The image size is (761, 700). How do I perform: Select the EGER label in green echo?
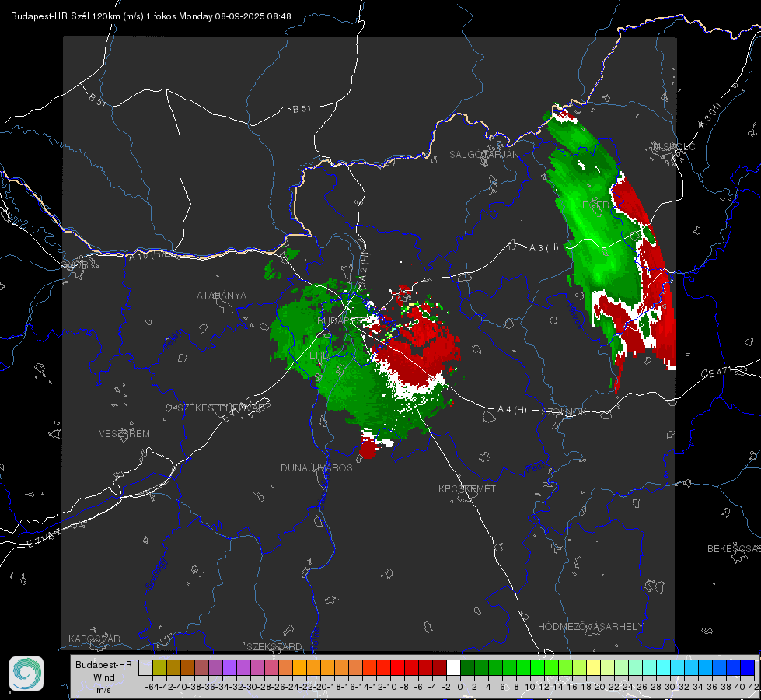[x=595, y=205]
